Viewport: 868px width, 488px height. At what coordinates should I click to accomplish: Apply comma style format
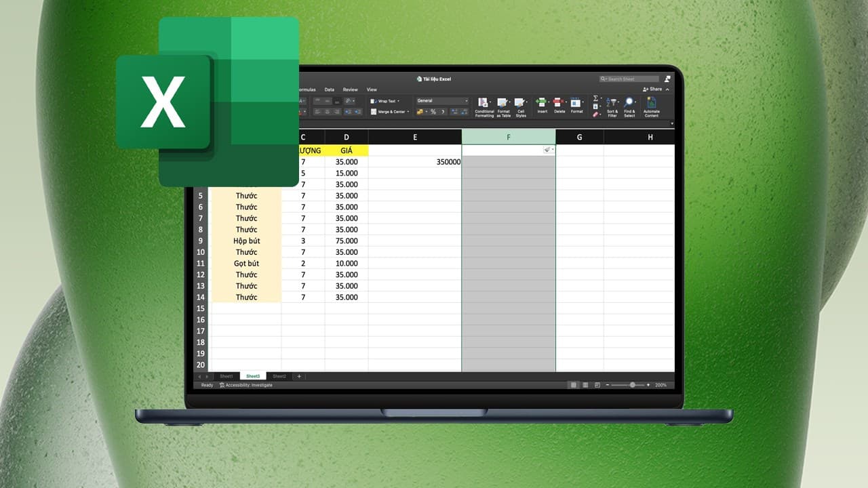443,112
